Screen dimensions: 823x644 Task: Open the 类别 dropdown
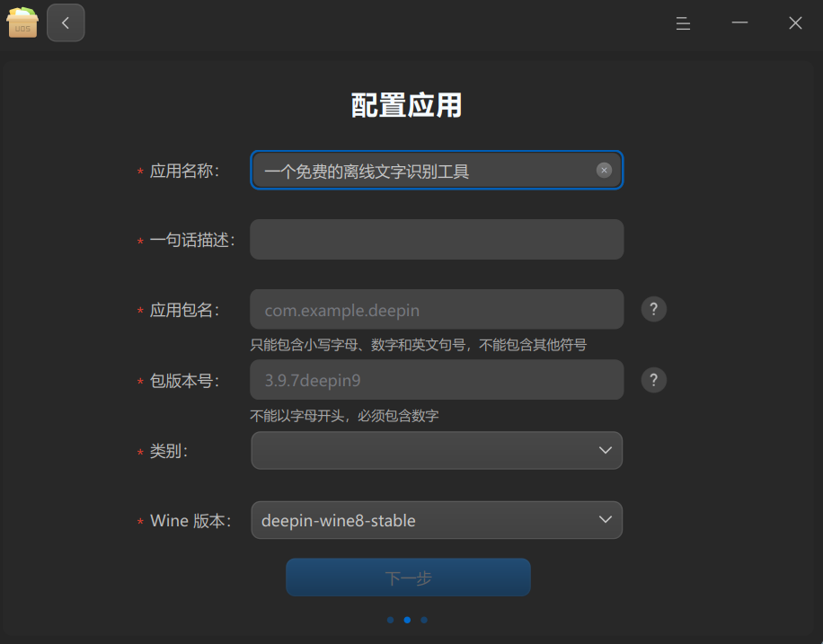pyautogui.click(x=437, y=450)
